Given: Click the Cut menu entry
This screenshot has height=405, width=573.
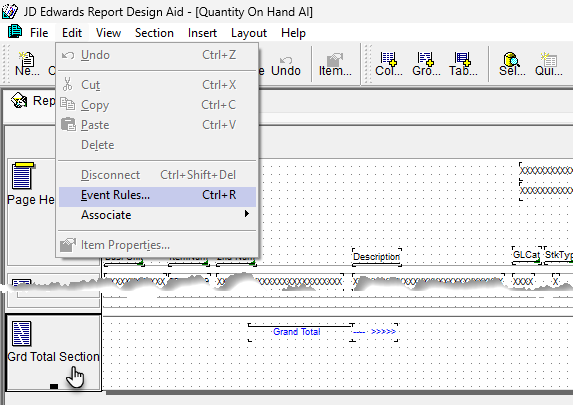Looking at the screenshot, I should click(157, 85).
